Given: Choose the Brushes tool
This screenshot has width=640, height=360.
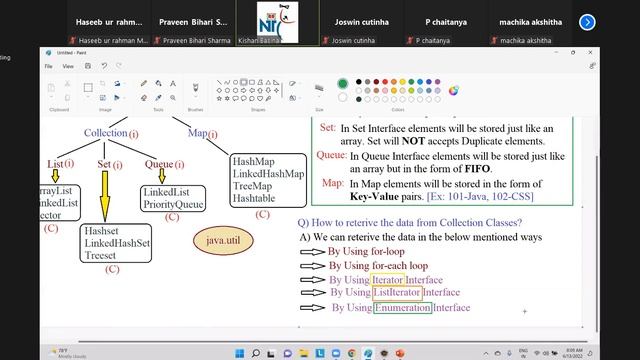Looking at the screenshot, I should click(196, 87).
